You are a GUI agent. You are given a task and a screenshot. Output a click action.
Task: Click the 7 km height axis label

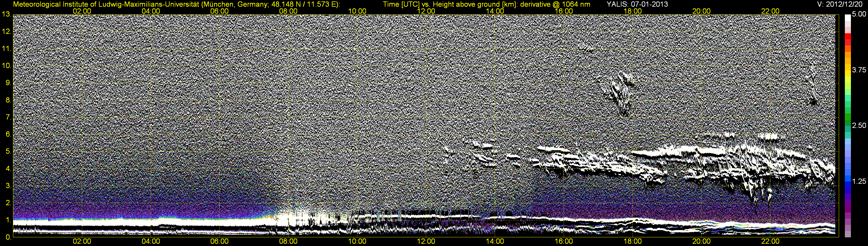8,118
